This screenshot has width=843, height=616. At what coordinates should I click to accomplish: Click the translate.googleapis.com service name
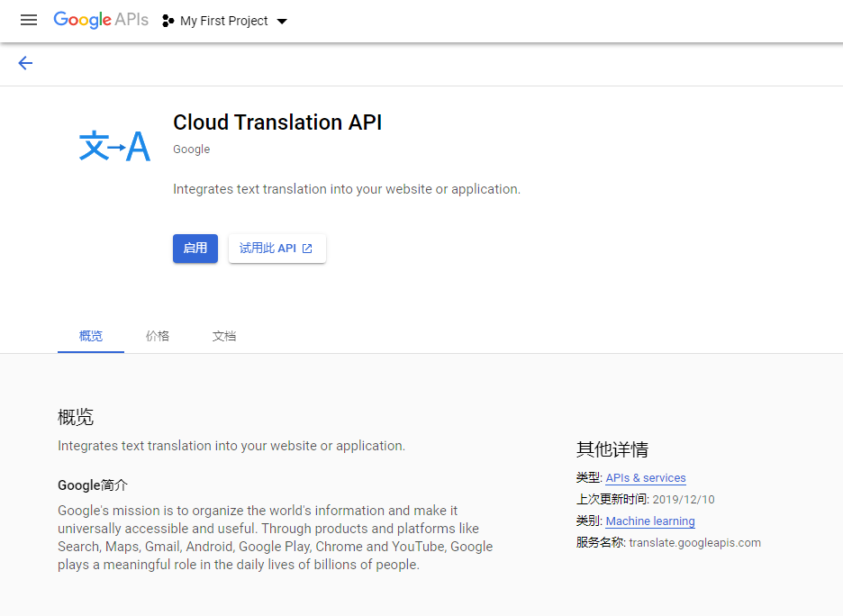tap(694, 543)
